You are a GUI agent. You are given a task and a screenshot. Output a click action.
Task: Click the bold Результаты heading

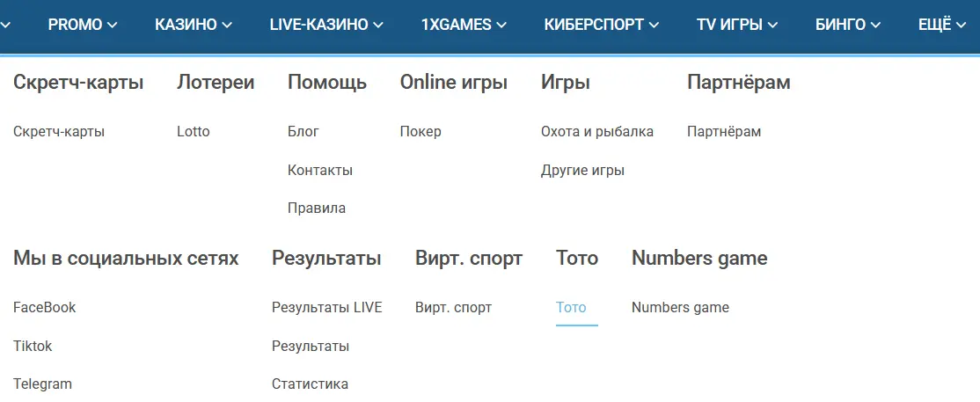(x=326, y=259)
